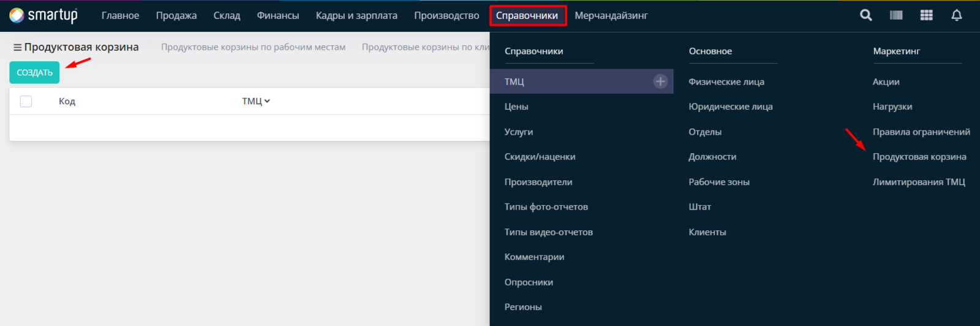Switch to Продуктовые корзины по клиентам tab
Image resolution: width=980 pixels, height=326 pixels.
[x=426, y=47]
